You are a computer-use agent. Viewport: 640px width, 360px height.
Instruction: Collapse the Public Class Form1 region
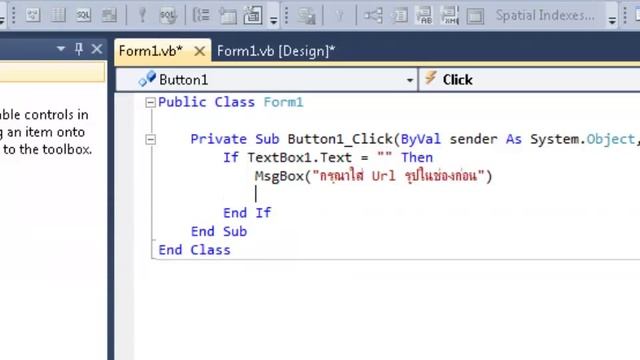click(x=151, y=102)
